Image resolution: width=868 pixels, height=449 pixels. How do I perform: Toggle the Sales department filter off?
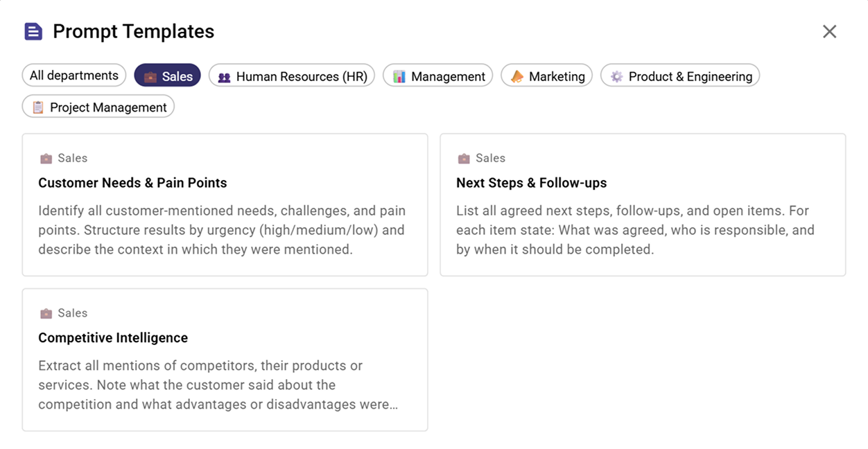pos(167,76)
